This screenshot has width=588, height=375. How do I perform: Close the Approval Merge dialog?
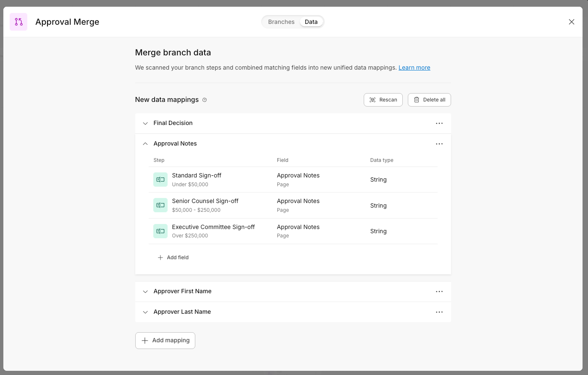point(572,22)
